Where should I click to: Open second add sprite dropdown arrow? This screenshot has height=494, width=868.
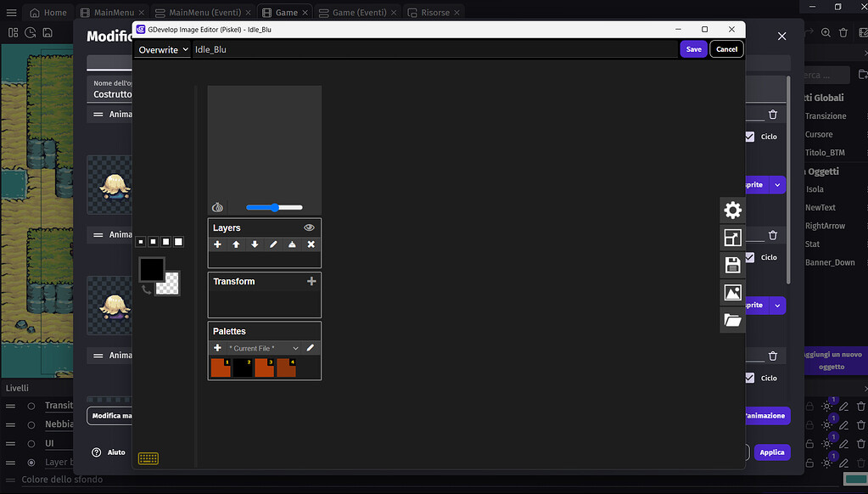(777, 306)
